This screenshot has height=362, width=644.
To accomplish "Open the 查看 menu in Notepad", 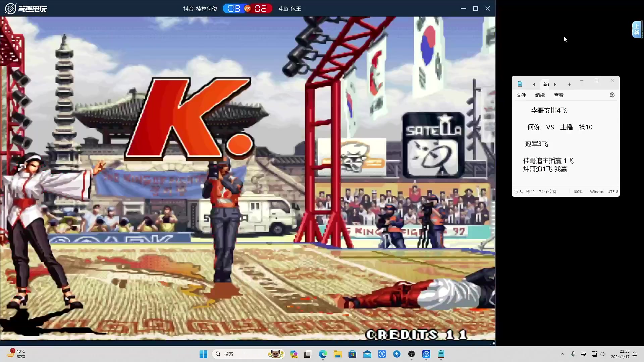I will point(558,95).
